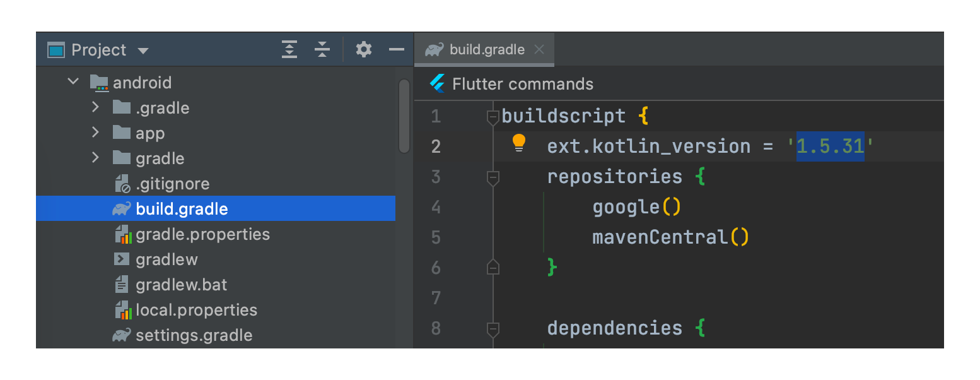Viewport: 980px width, 380px height.
Task: Click the Collapse All icon in Project toolbar
Action: click(x=322, y=49)
